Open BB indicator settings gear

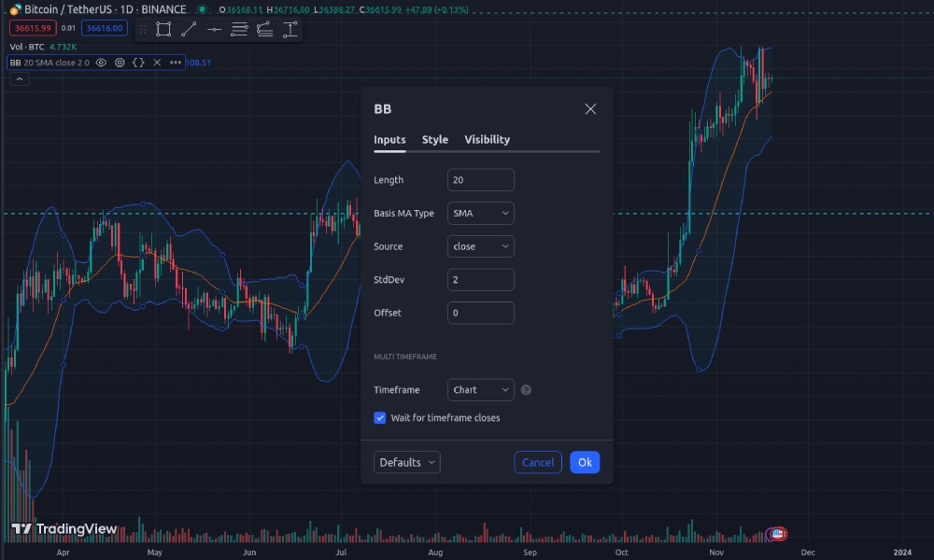120,63
